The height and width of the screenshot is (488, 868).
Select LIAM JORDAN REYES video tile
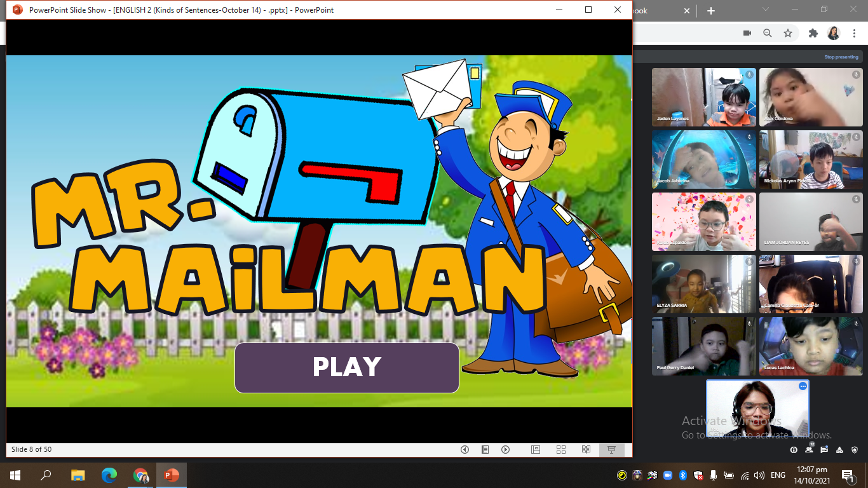pos(811,222)
